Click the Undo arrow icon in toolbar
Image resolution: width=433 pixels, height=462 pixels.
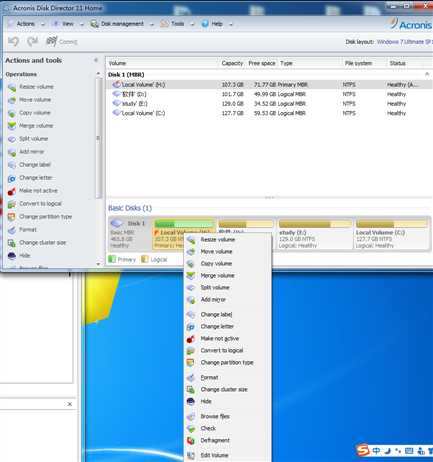13,42
